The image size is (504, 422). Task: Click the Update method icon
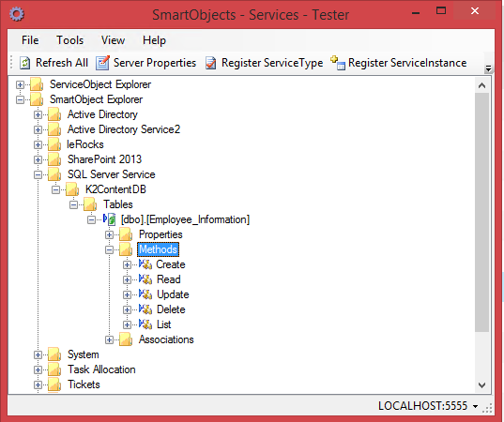coord(145,294)
